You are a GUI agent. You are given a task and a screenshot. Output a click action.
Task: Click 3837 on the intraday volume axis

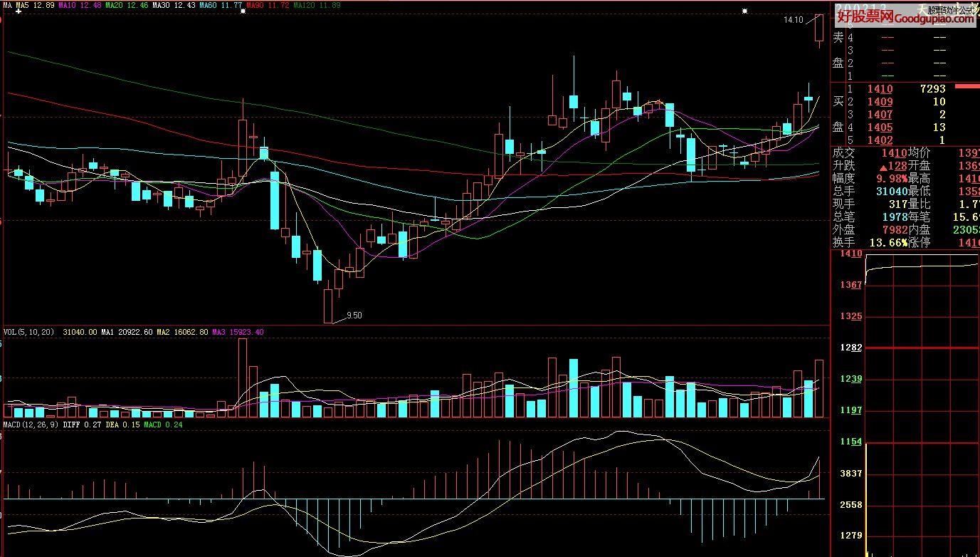[851, 473]
